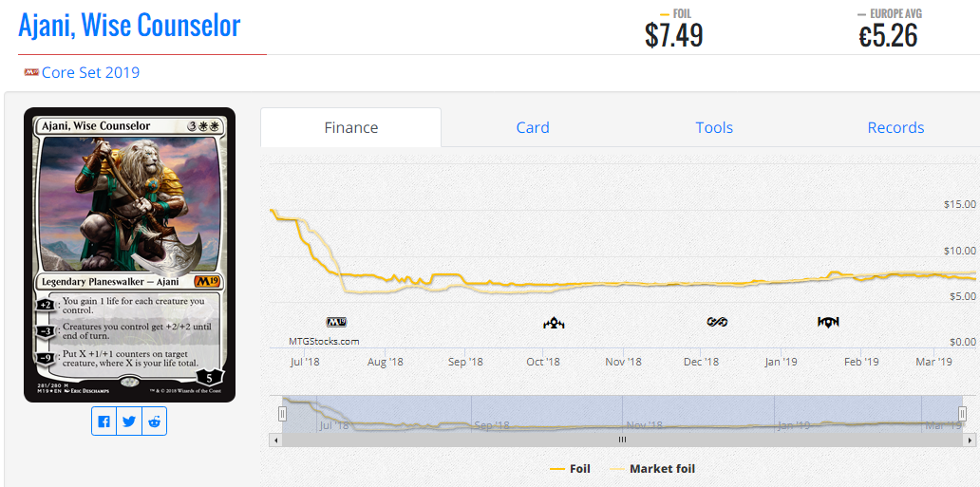Click the Jul '18 axis label
Screen dimensions: 980x487
[306, 362]
